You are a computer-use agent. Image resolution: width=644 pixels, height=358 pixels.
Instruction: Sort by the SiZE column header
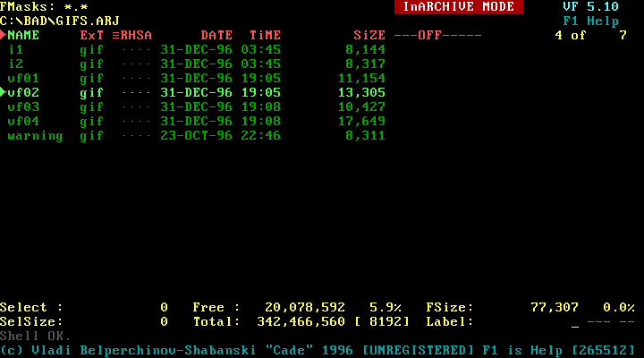(369, 35)
